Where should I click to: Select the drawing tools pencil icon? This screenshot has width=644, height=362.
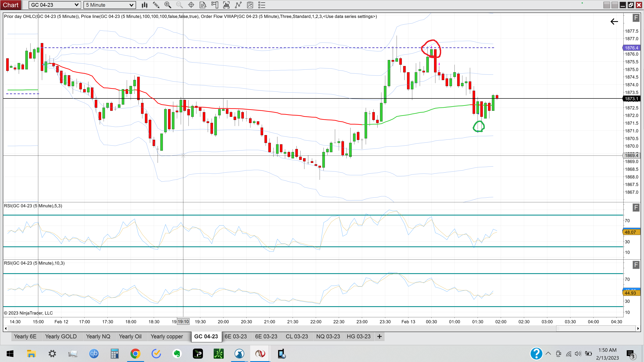(156, 5)
